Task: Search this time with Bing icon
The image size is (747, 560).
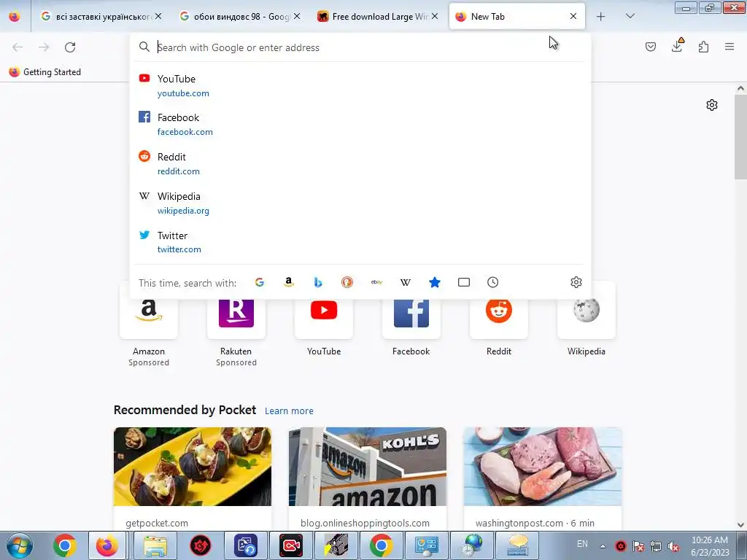Action: pos(318,282)
